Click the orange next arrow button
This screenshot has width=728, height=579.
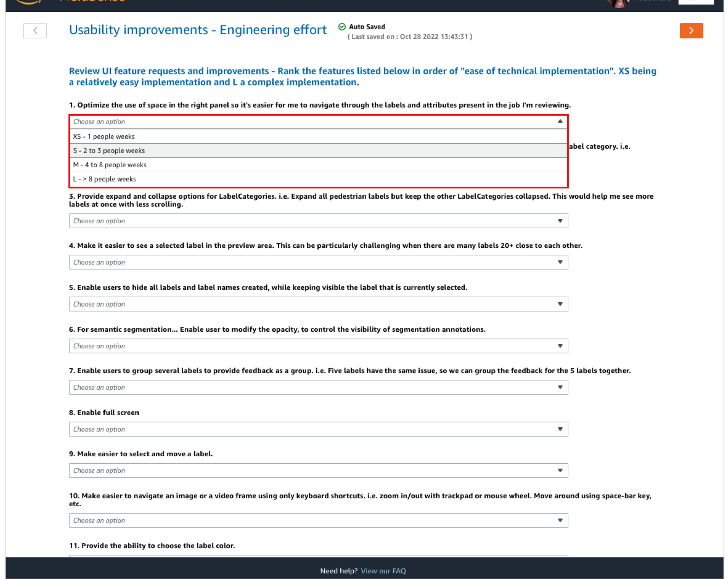(691, 31)
